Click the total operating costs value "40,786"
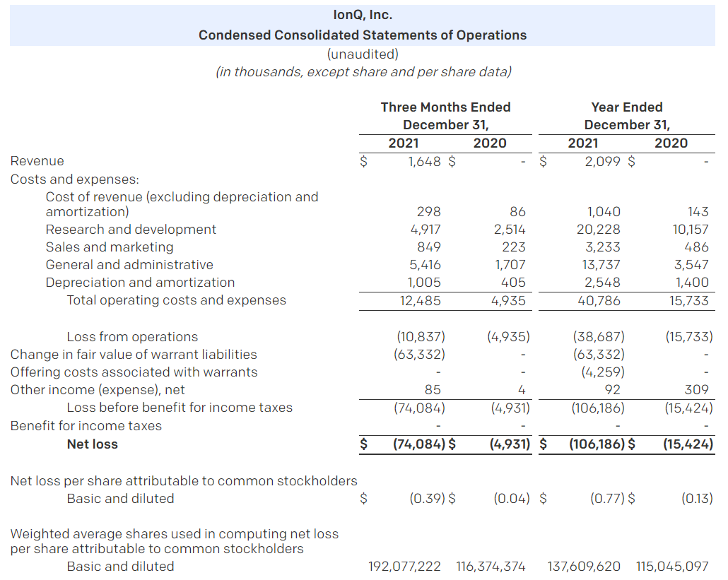 599,301
